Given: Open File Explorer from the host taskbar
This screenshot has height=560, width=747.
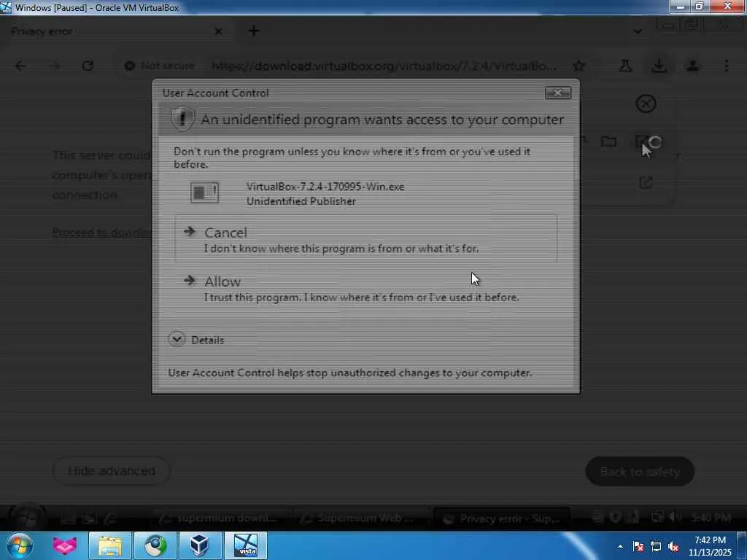Looking at the screenshot, I should pyautogui.click(x=110, y=545).
